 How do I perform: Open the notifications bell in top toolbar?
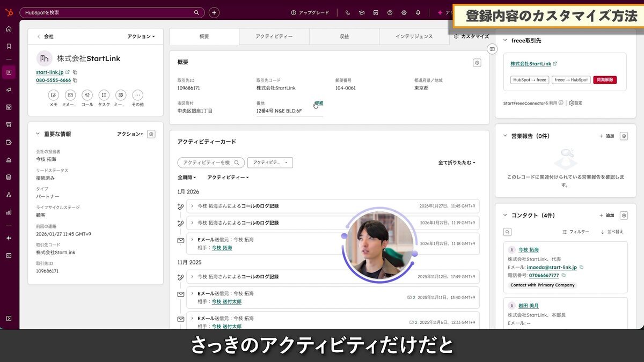(x=419, y=12)
